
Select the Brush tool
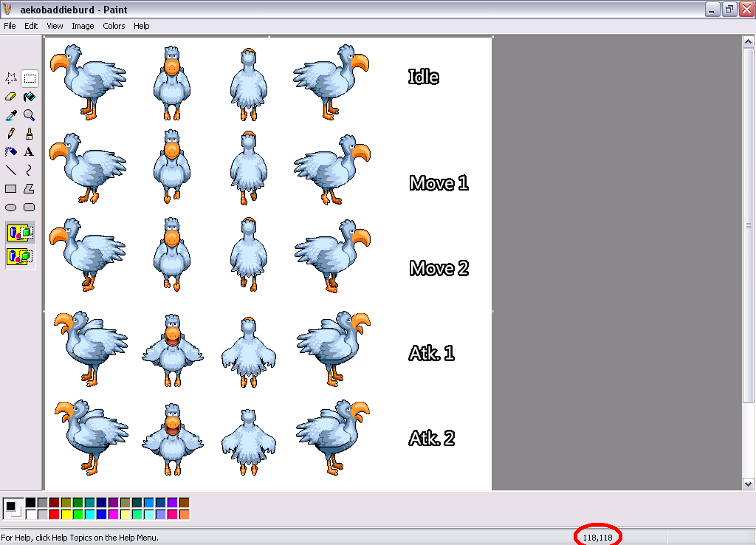click(29, 133)
